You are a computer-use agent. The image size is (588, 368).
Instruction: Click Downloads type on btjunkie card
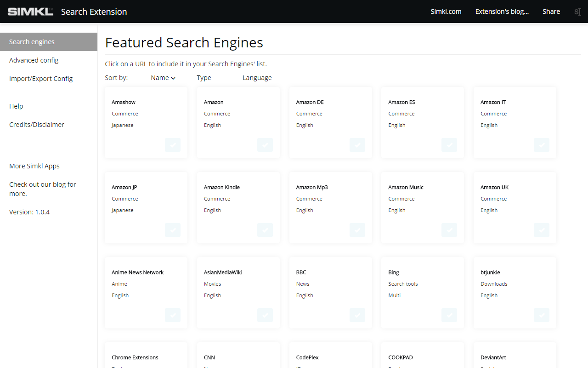(494, 284)
